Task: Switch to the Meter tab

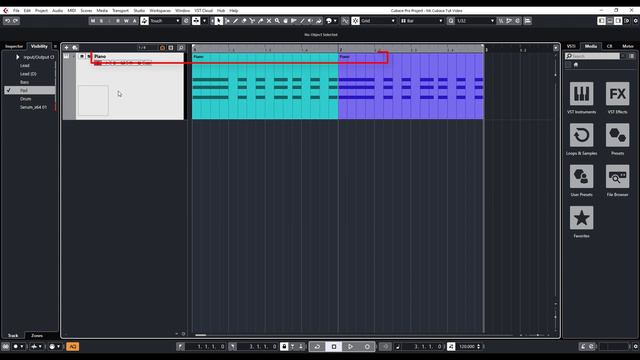Action: (628, 46)
